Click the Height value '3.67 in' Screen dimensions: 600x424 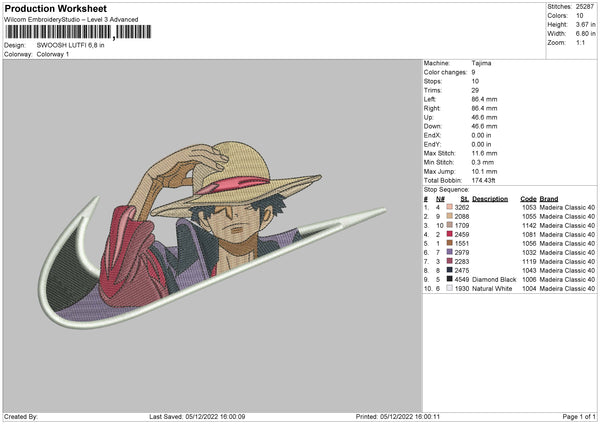[585, 24]
